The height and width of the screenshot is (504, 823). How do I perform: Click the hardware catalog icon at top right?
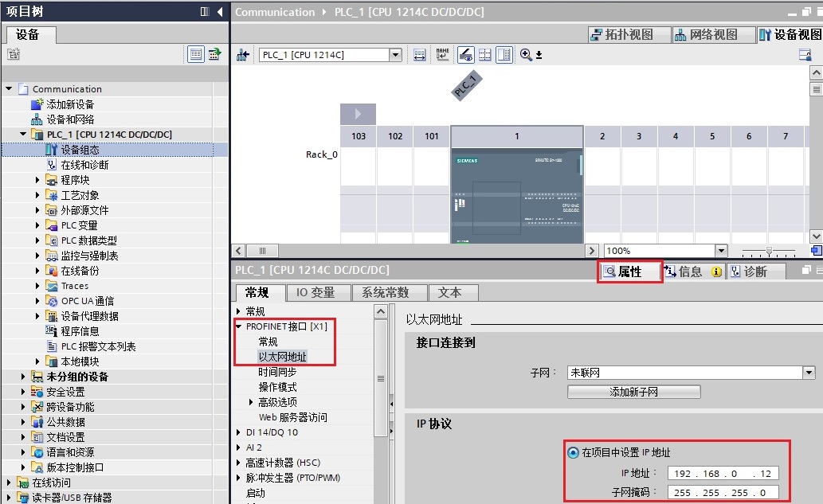click(805, 55)
